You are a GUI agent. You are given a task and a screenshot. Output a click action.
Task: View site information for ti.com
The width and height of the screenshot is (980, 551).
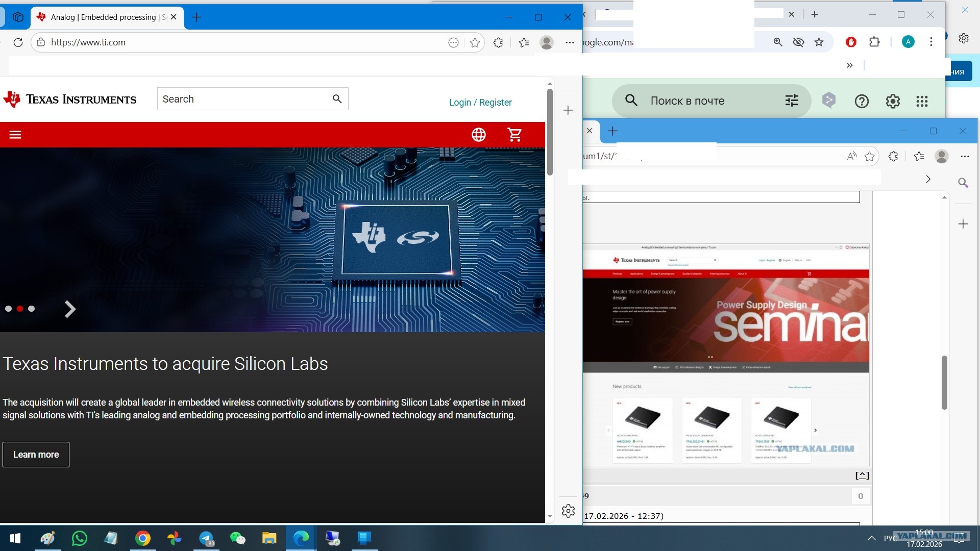coord(41,42)
